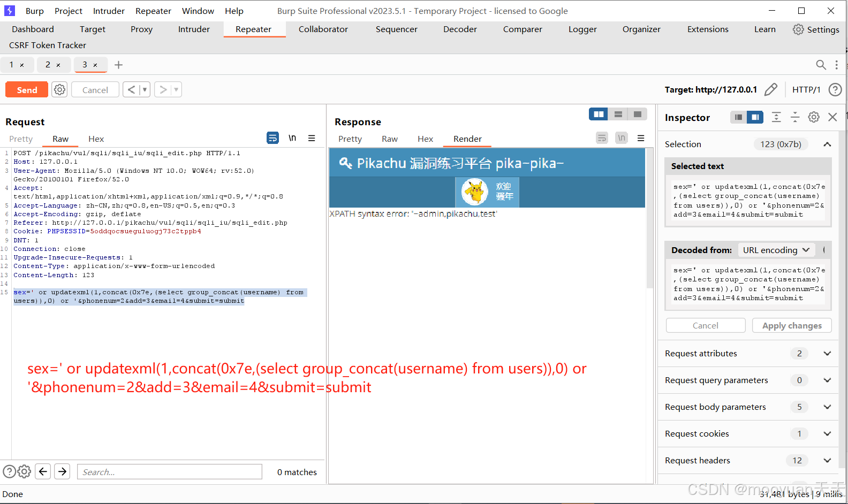Expand Request body parameters section
Image resolution: width=848 pixels, height=504 pixels.
coord(827,407)
